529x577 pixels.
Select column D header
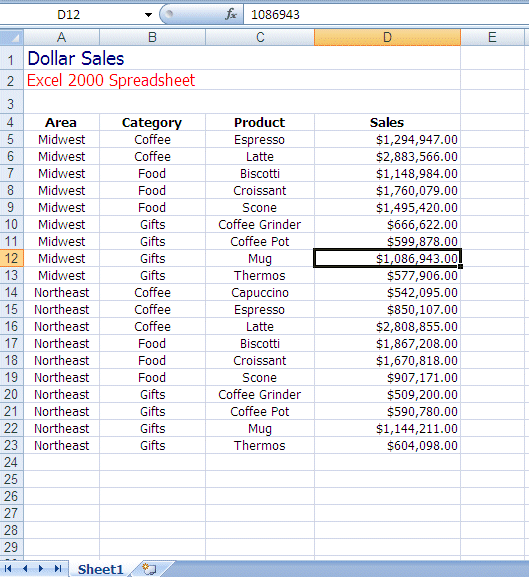click(x=387, y=37)
